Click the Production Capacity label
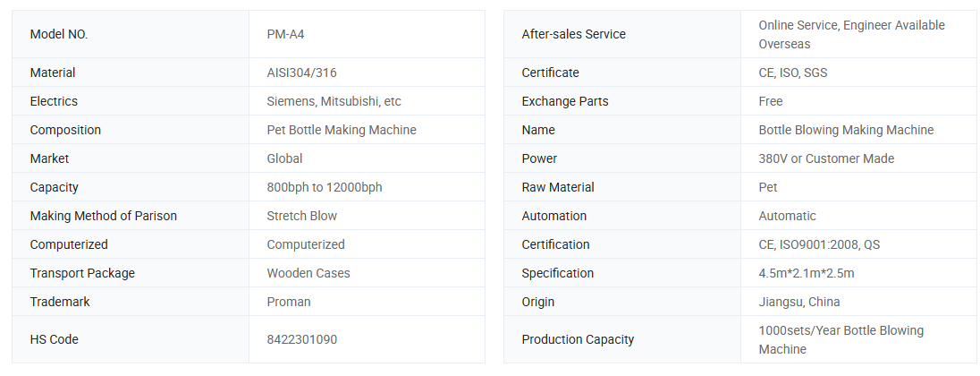The width and height of the screenshot is (980, 376). 578,339
